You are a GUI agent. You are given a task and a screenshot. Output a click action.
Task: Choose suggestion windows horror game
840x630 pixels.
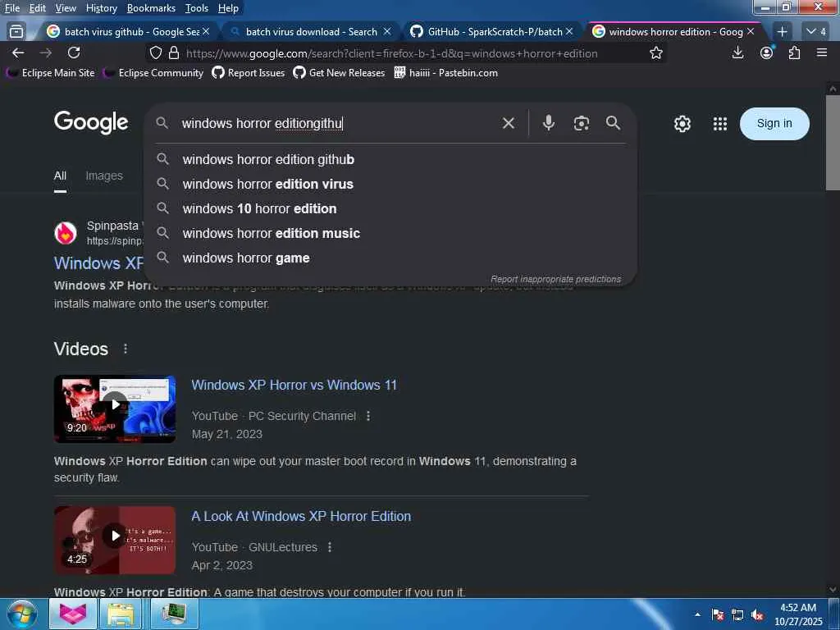coord(390,258)
